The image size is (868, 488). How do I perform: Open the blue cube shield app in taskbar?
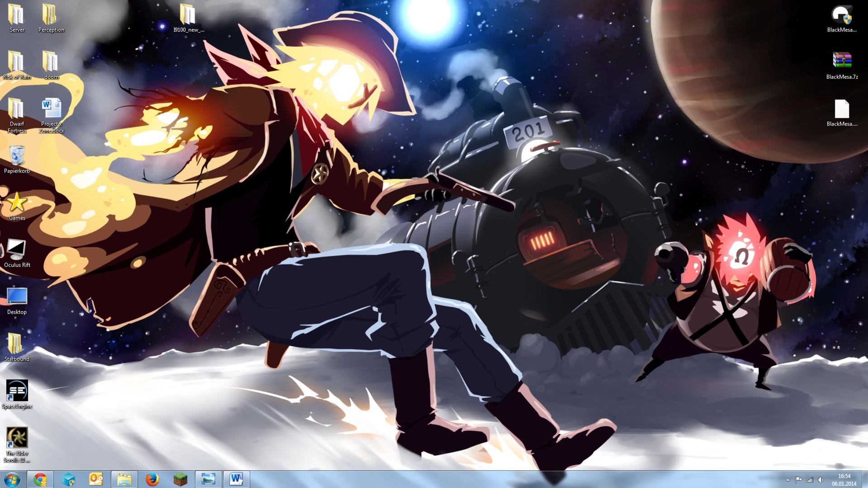68,479
